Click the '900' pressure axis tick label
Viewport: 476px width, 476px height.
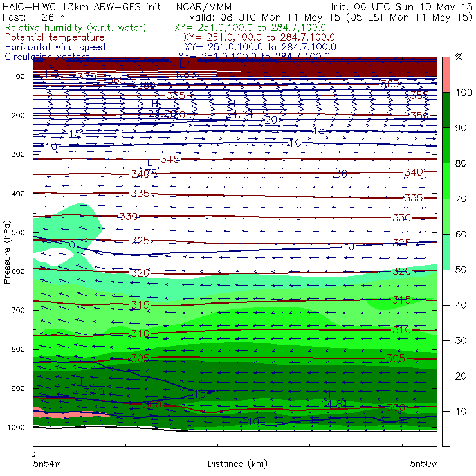18,389
